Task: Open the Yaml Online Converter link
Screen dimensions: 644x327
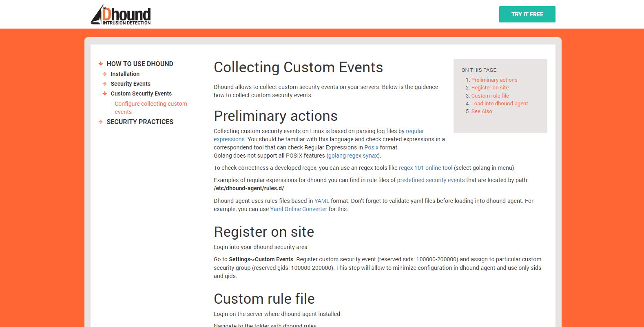Action: click(299, 209)
